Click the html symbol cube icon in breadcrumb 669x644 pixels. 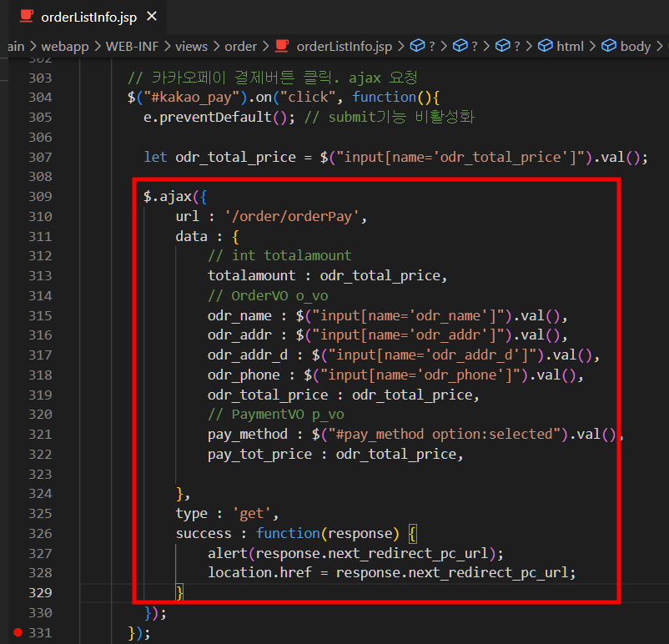[x=546, y=46]
